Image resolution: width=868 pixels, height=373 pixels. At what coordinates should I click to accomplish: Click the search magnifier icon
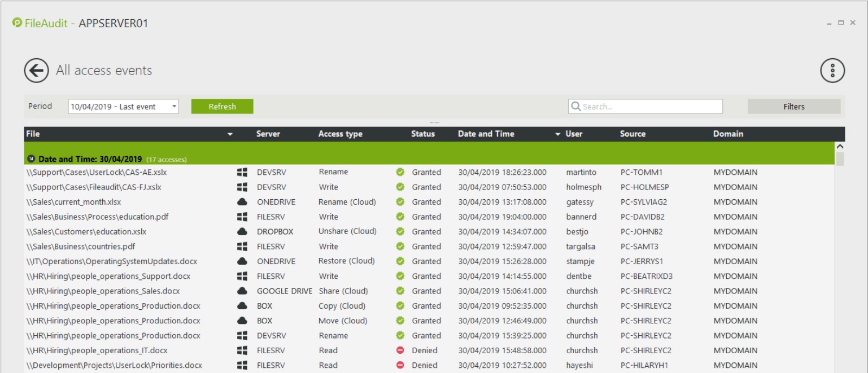pos(576,107)
